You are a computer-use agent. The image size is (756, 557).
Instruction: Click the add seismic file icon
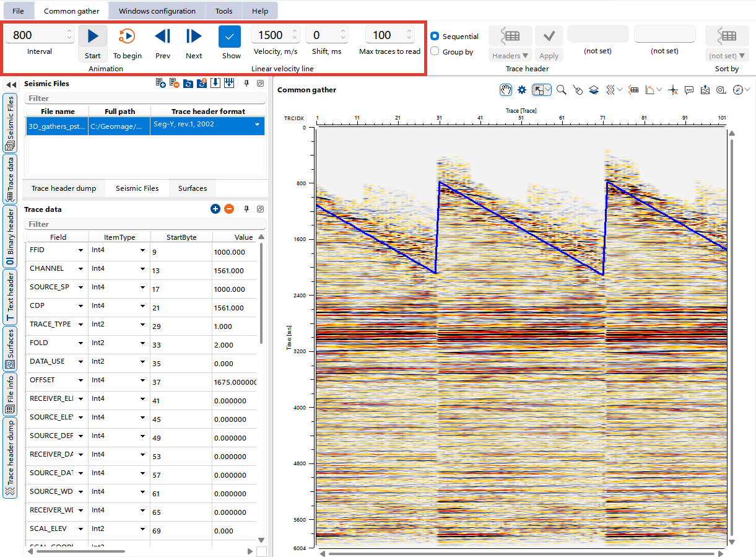click(x=160, y=84)
